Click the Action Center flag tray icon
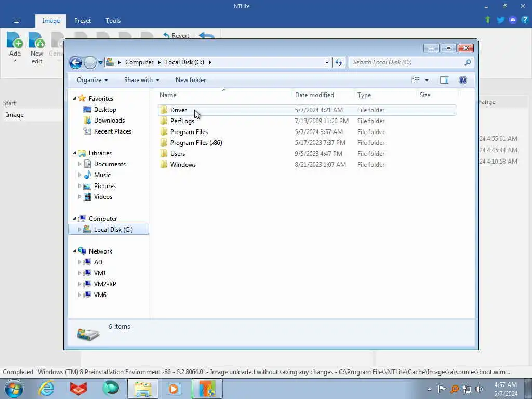Screen dimensions: 532x399 (442, 389)
